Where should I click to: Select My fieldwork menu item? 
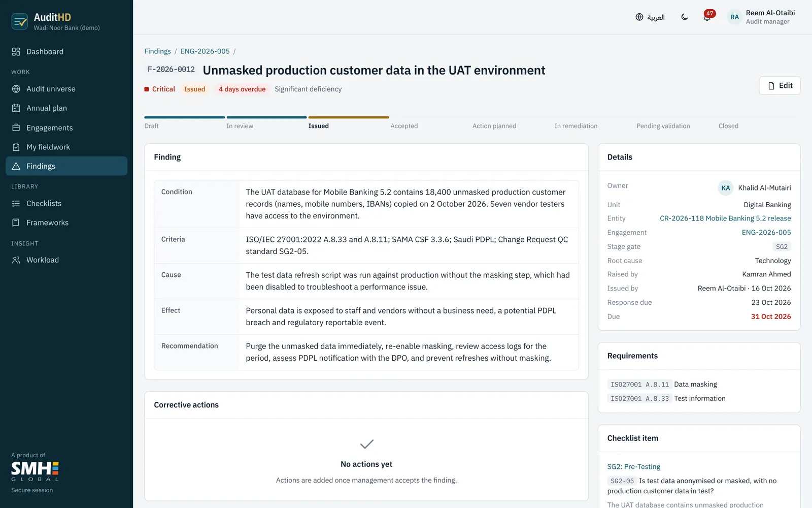pyautogui.click(x=66, y=147)
